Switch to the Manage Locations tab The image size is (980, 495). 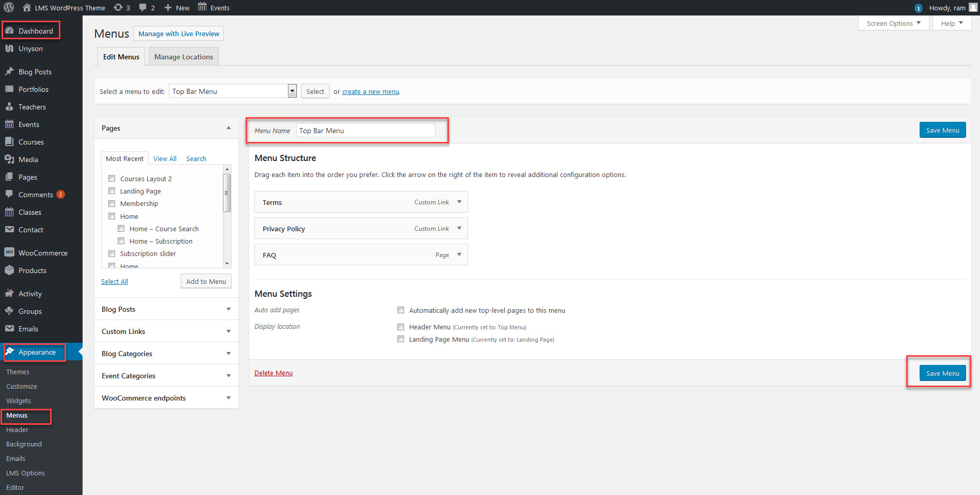coord(183,56)
